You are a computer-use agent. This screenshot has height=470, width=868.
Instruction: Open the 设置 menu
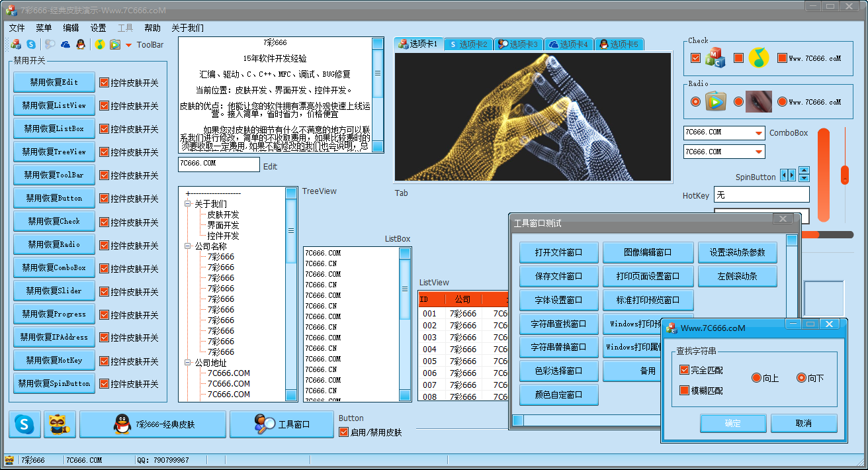point(98,28)
